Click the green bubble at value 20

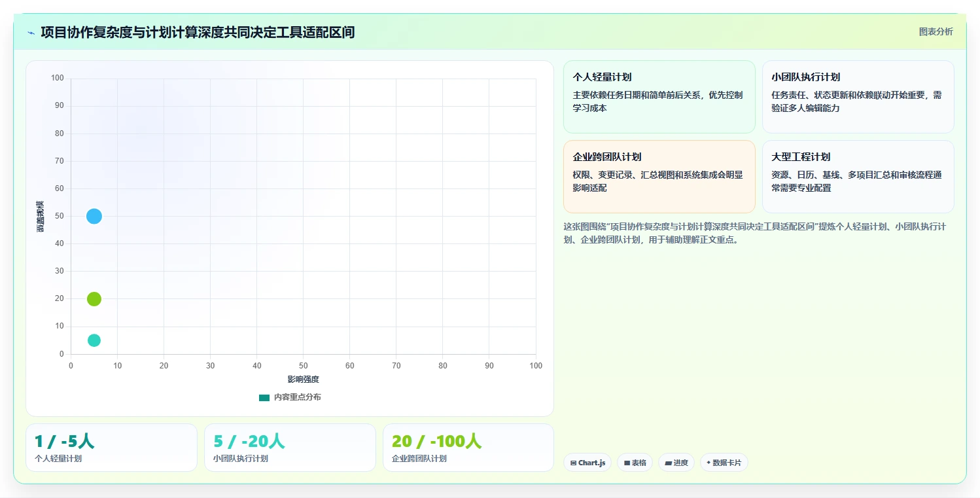(94, 299)
